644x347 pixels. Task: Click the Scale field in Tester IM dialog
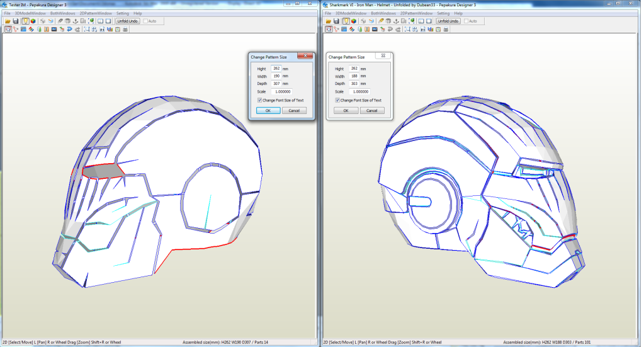(281, 91)
